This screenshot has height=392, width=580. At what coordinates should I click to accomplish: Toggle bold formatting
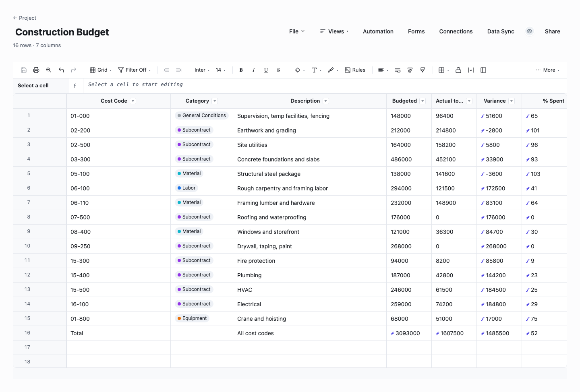coord(241,70)
